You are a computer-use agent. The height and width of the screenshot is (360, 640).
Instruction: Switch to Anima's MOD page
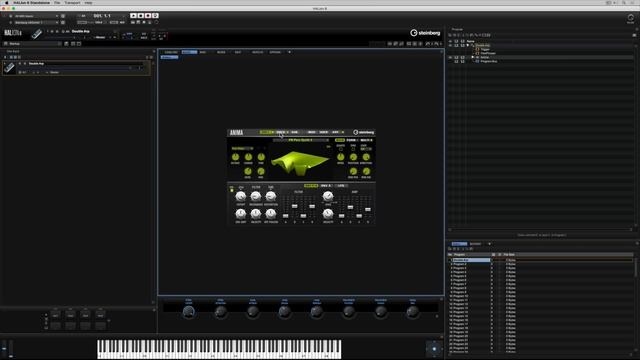(311, 132)
